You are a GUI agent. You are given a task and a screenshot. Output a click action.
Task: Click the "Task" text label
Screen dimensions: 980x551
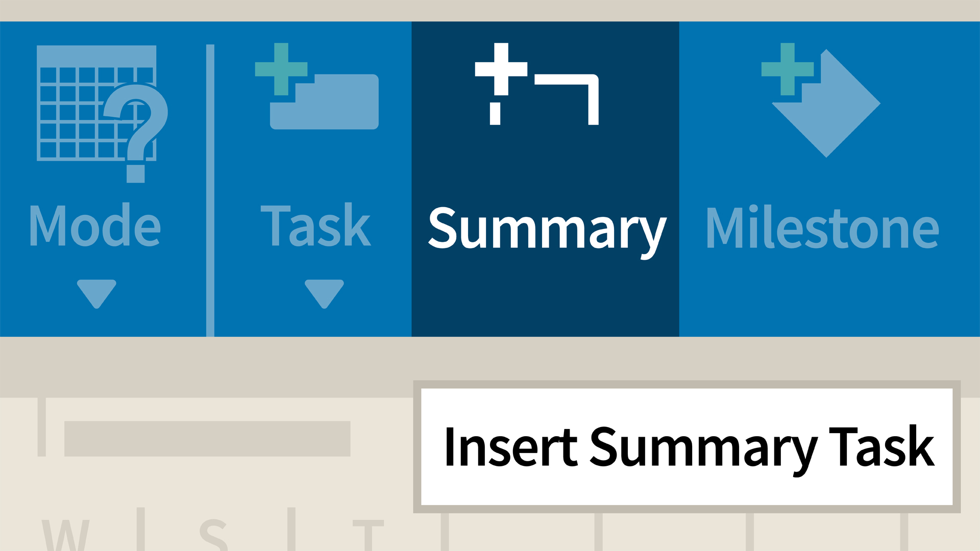click(315, 226)
